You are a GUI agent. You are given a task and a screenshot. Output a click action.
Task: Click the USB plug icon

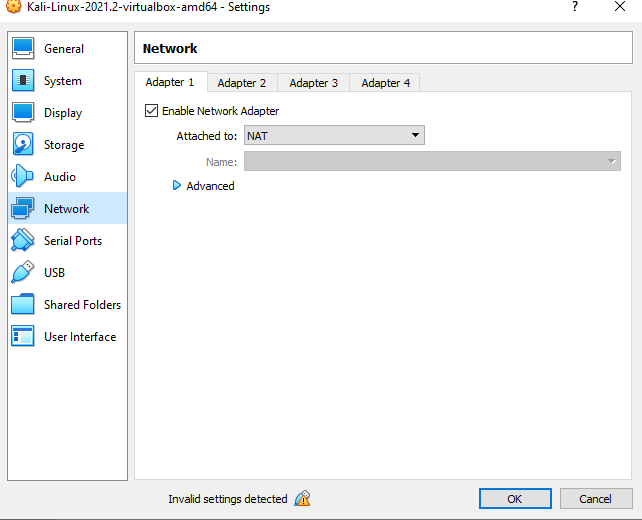pyautogui.click(x=23, y=273)
